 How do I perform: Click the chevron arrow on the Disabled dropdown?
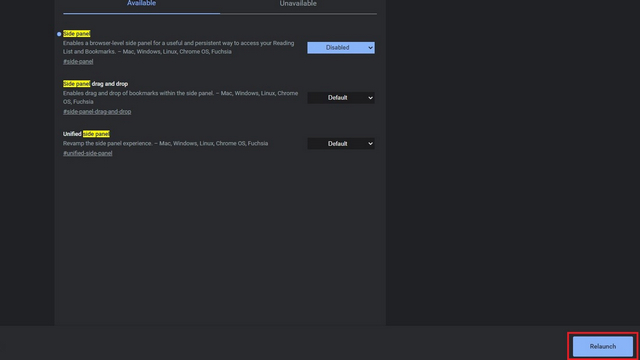[370, 48]
